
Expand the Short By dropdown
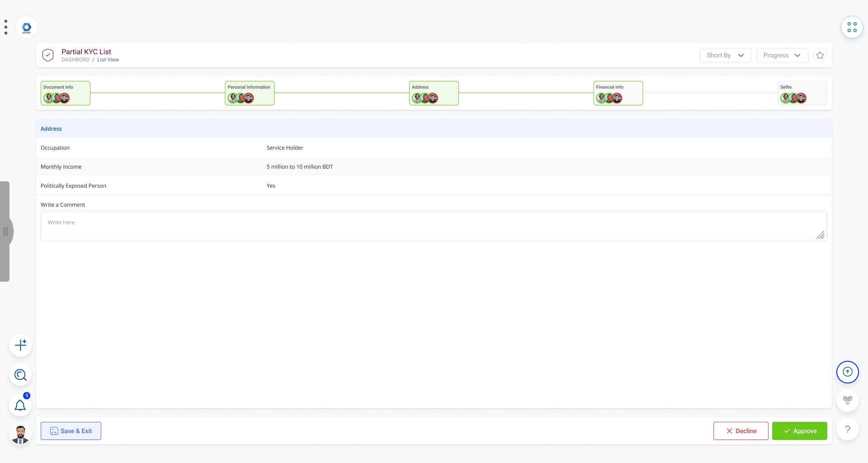click(725, 55)
